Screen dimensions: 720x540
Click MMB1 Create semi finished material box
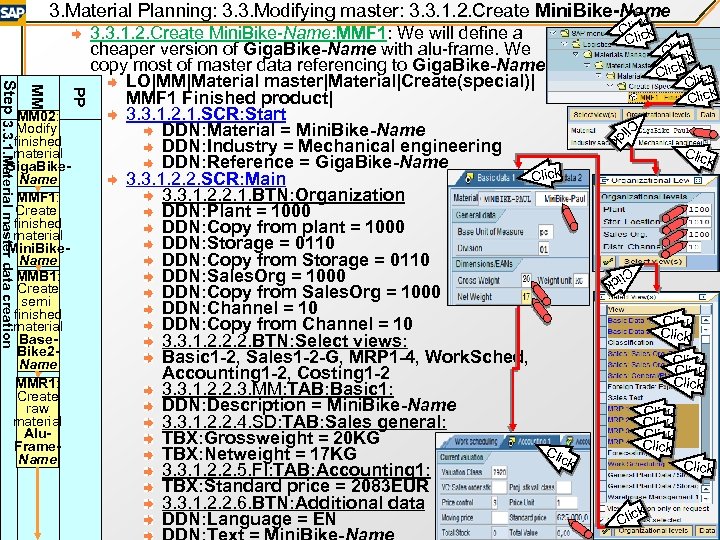[x=38, y=321]
